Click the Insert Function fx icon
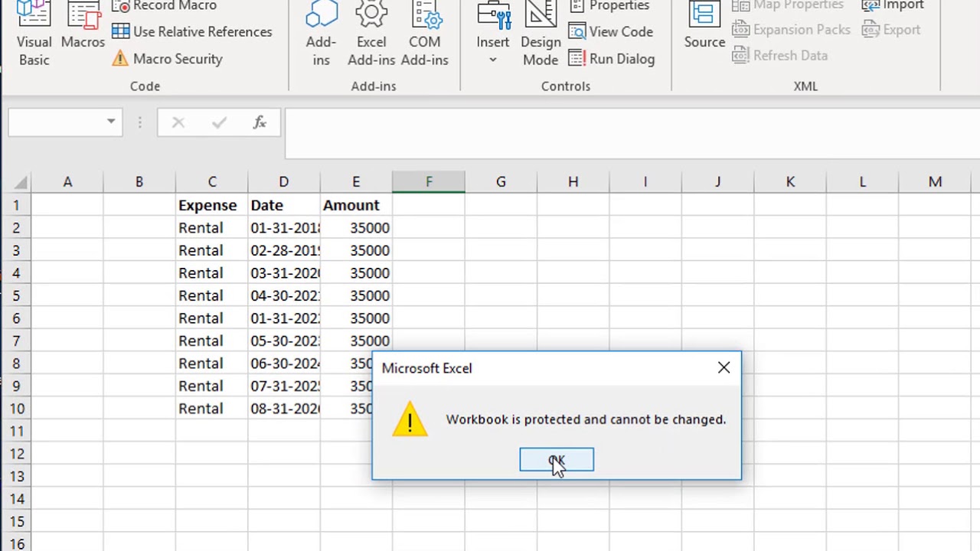This screenshot has height=551, width=980. click(x=260, y=122)
